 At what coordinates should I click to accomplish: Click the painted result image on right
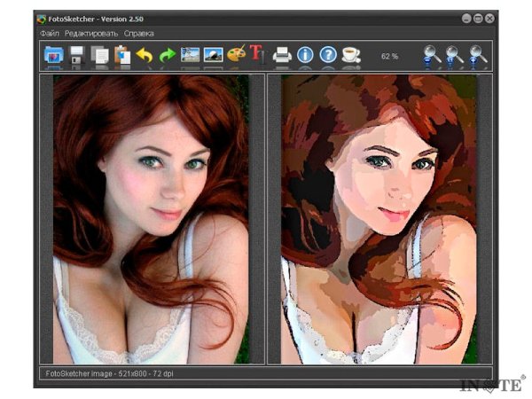point(379,217)
